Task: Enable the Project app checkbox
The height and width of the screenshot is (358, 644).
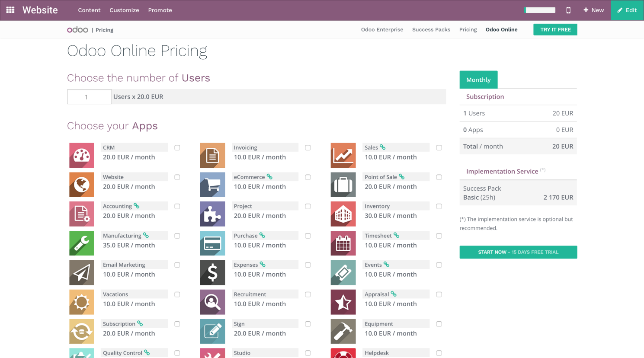Action: tap(308, 206)
